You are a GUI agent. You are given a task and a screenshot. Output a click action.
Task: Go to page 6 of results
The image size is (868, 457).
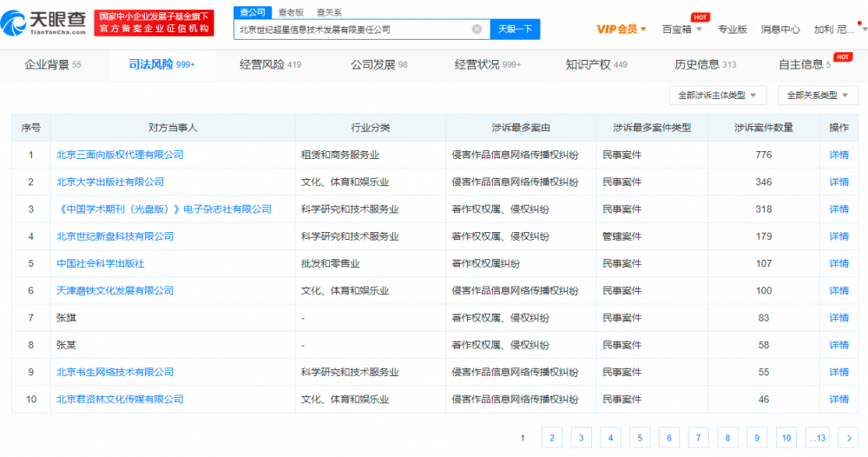669,438
